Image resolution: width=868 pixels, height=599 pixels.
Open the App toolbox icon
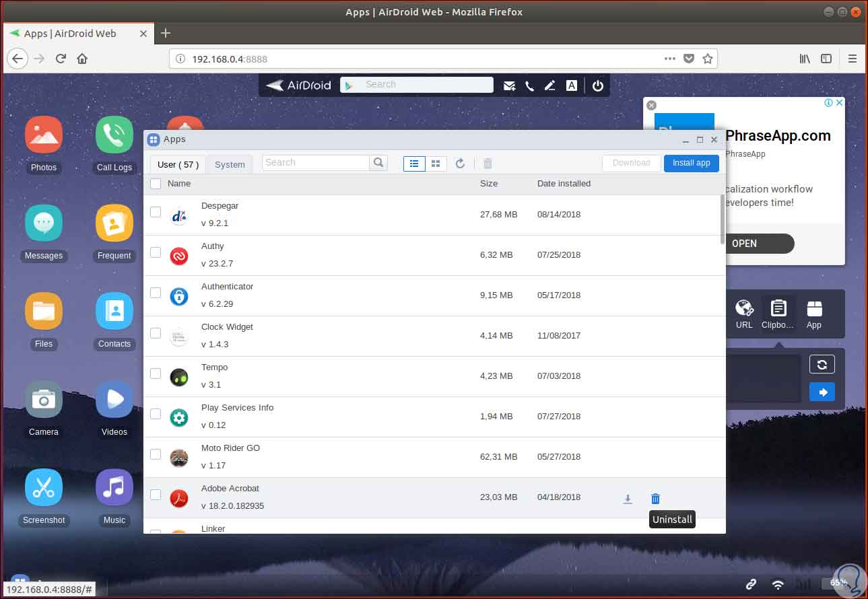pyautogui.click(x=814, y=314)
